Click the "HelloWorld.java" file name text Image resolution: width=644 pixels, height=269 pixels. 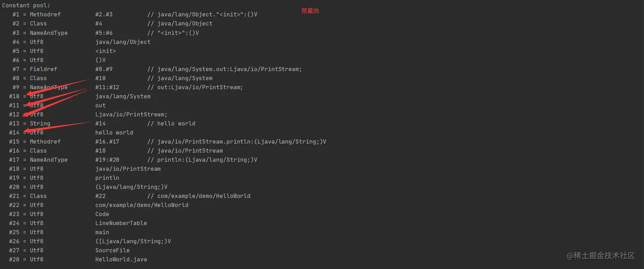(121, 259)
